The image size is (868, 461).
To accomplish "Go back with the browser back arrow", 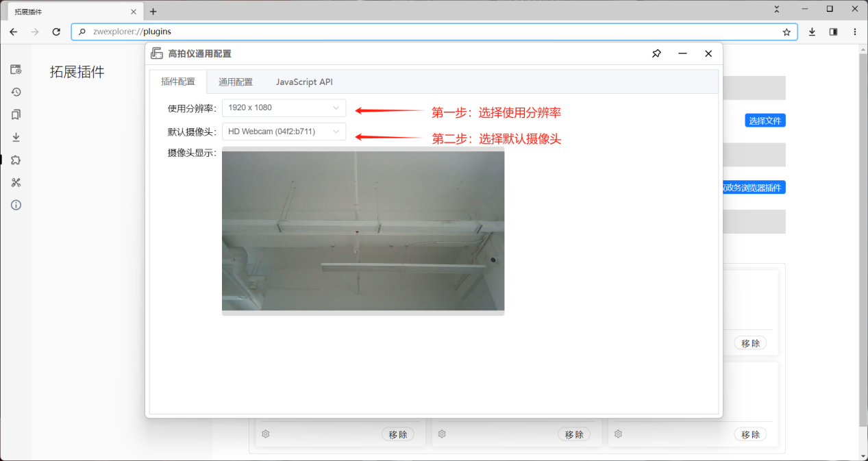I will click(x=14, y=32).
